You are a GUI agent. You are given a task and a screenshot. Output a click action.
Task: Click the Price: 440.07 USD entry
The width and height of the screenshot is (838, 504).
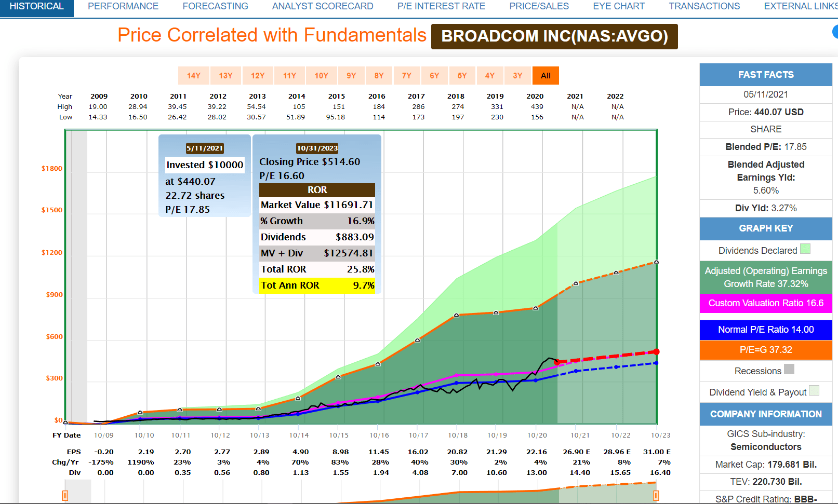tap(766, 112)
